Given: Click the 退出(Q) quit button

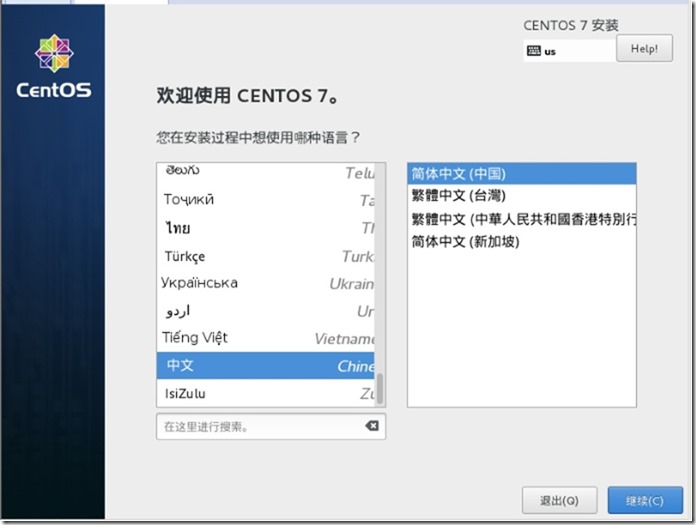Looking at the screenshot, I should (x=559, y=501).
